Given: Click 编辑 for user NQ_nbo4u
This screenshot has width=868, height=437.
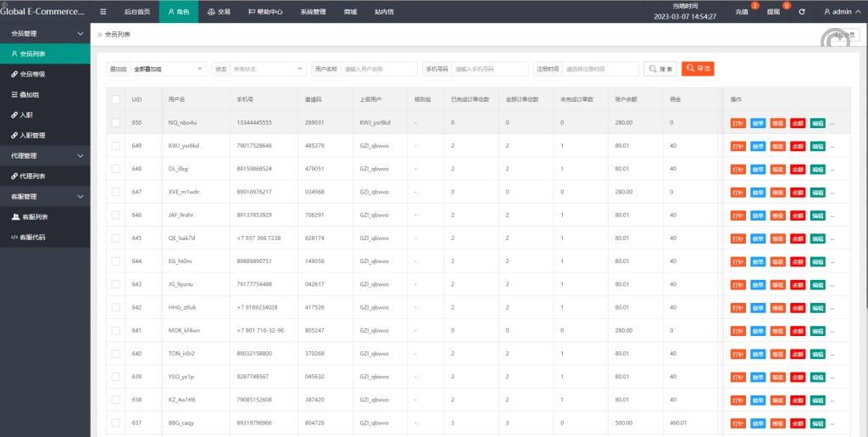Looking at the screenshot, I should coord(817,123).
